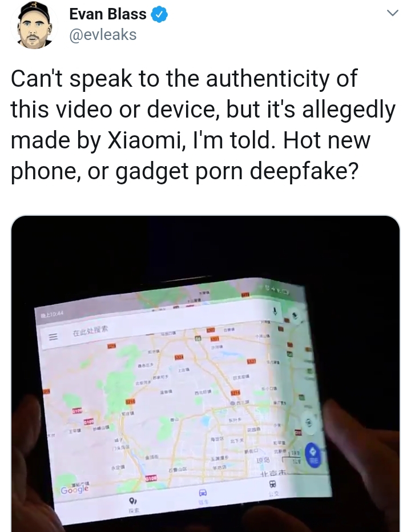Switch to the Explore tab with pin icon
The image size is (411, 532).
click(x=132, y=504)
